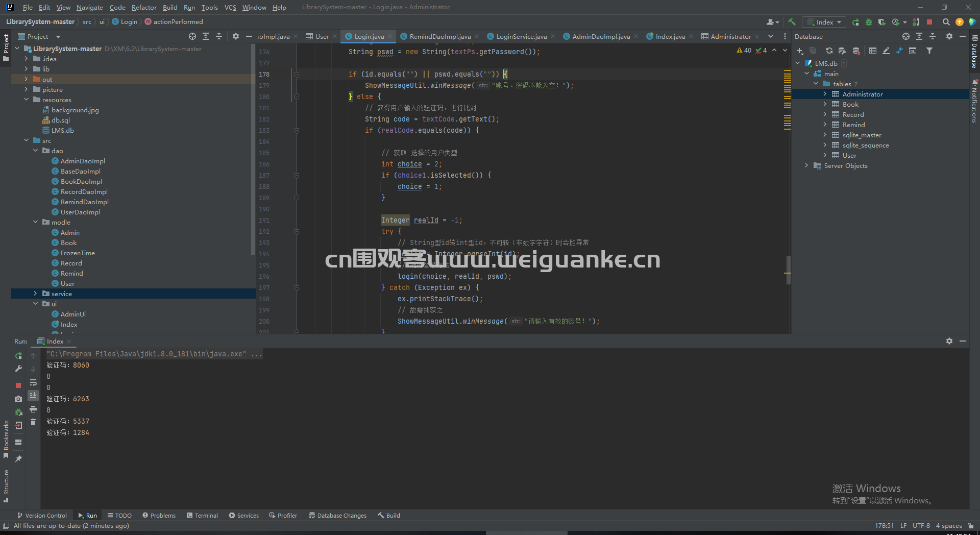Select opened file in Project panel (target icon)

[x=192, y=36]
